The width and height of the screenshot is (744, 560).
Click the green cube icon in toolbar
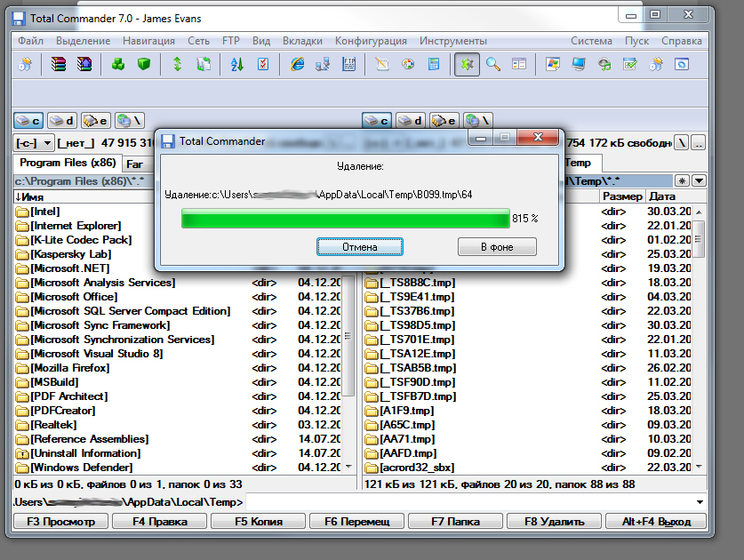(x=143, y=64)
